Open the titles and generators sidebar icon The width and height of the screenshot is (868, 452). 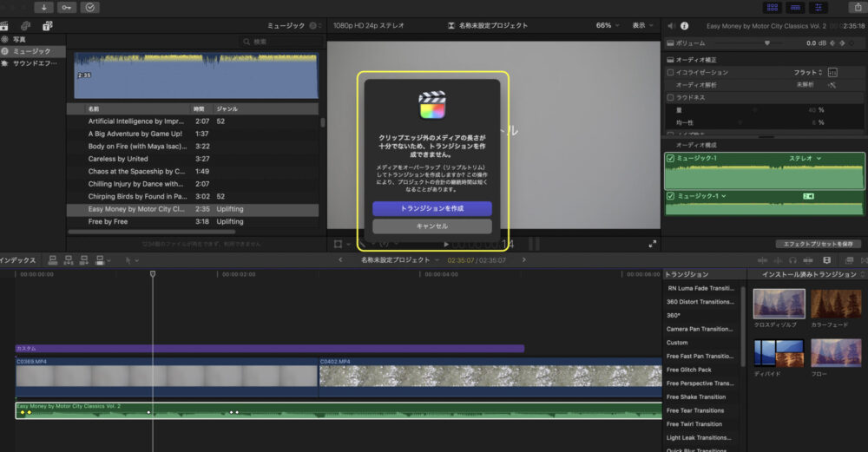pyautogui.click(x=47, y=26)
